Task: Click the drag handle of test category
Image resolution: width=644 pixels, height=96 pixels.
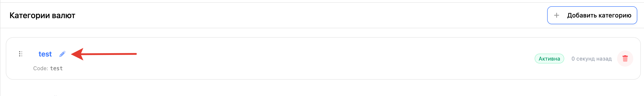Action: click(20, 54)
